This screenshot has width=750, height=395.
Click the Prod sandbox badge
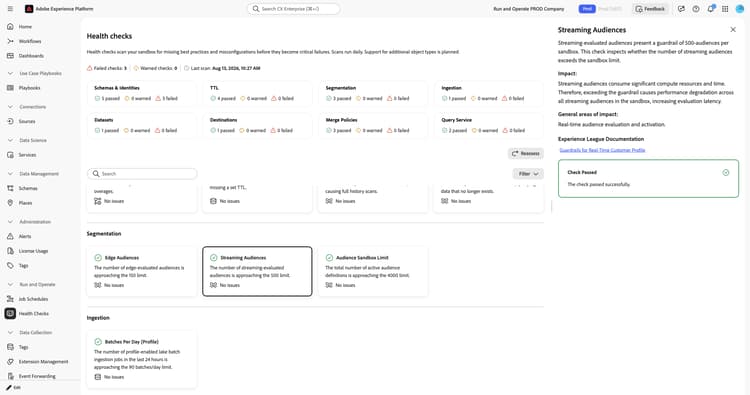tap(587, 9)
